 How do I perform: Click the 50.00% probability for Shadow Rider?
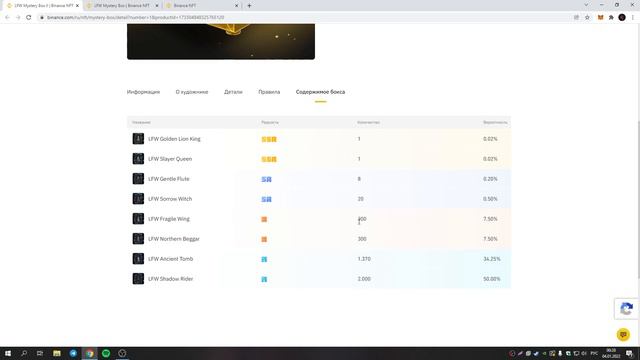click(x=491, y=279)
